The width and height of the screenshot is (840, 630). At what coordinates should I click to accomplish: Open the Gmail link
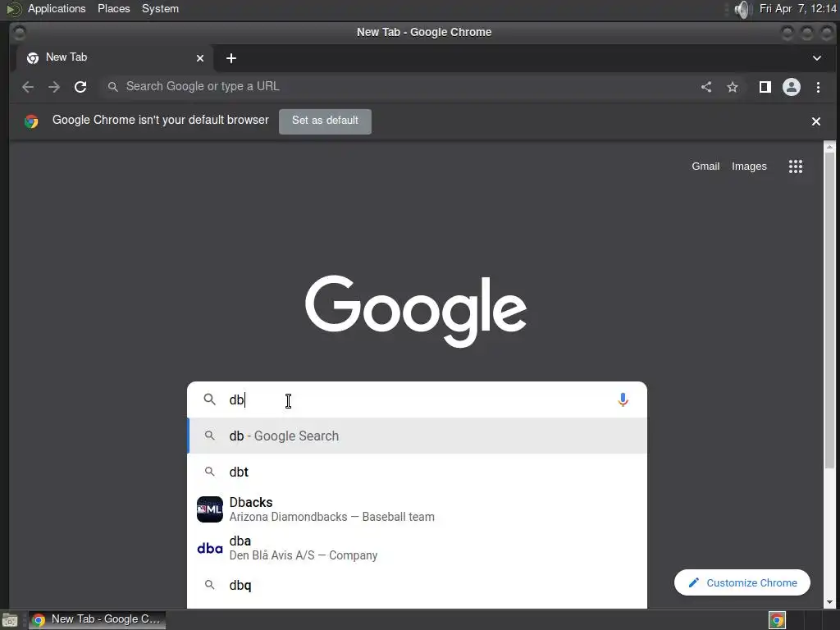pos(705,166)
